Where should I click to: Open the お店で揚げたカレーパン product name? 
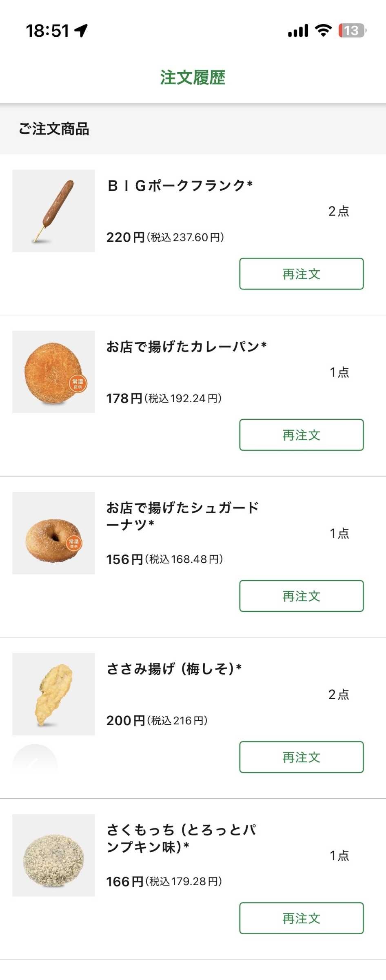click(186, 347)
